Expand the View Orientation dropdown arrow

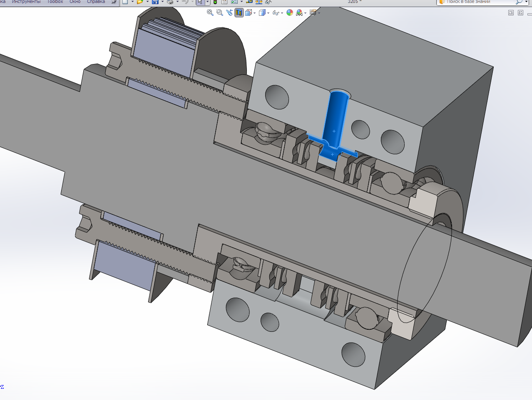point(254,13)
